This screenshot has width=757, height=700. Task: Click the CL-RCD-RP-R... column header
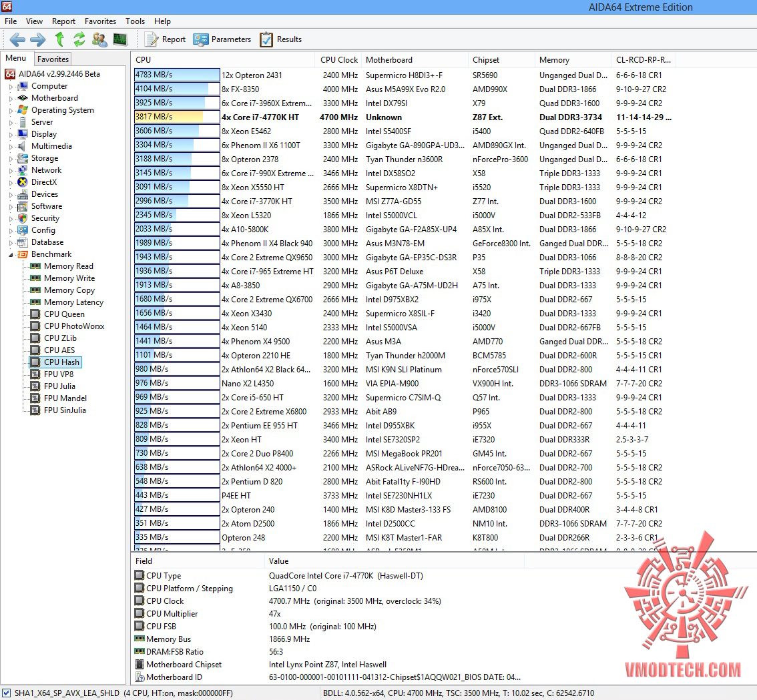pyautogui.click(x=644, y=60)
